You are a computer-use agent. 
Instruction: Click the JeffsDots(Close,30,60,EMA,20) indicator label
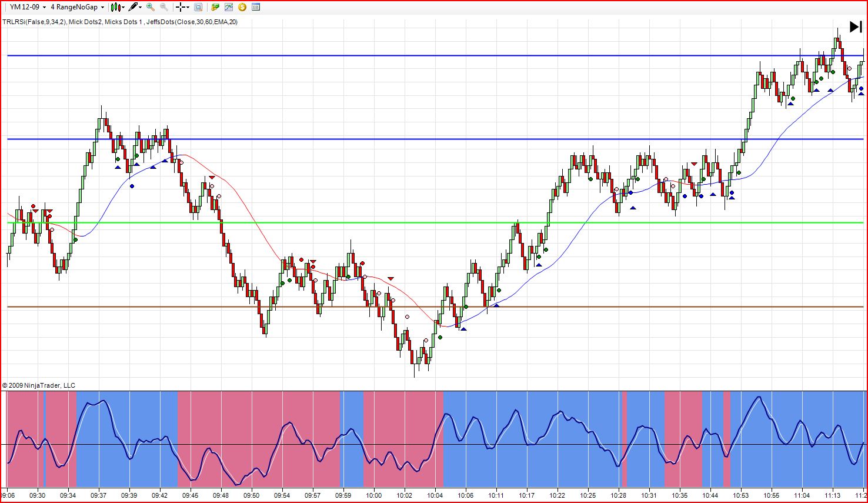(x=192, y=22)
